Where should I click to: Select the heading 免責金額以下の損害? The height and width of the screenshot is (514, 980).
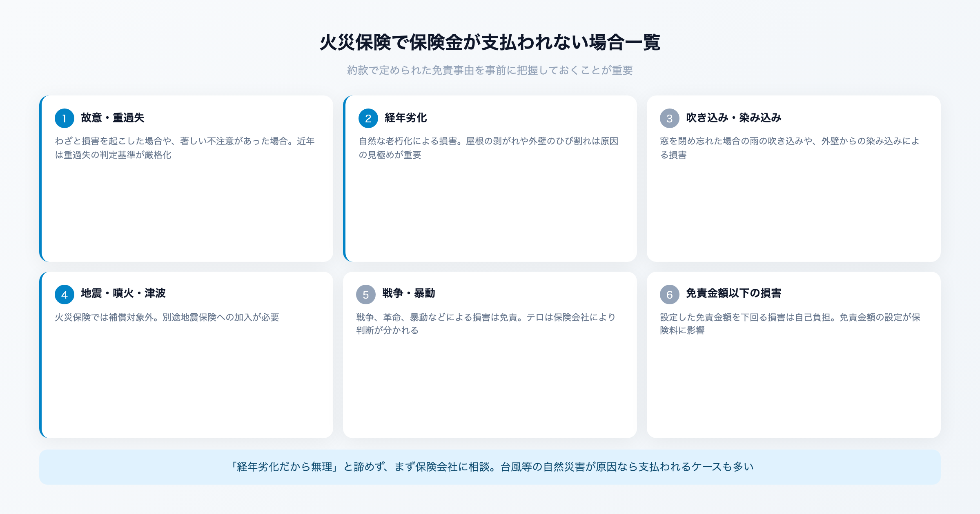(x=734, y=293)
